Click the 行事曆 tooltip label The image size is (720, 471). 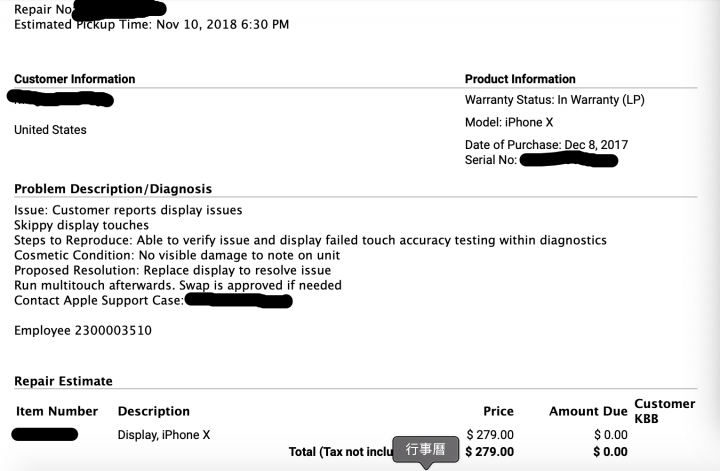click(426, 449)
